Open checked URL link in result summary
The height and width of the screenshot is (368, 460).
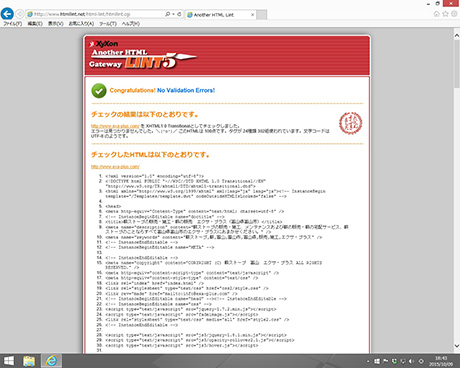pos(115,126)
